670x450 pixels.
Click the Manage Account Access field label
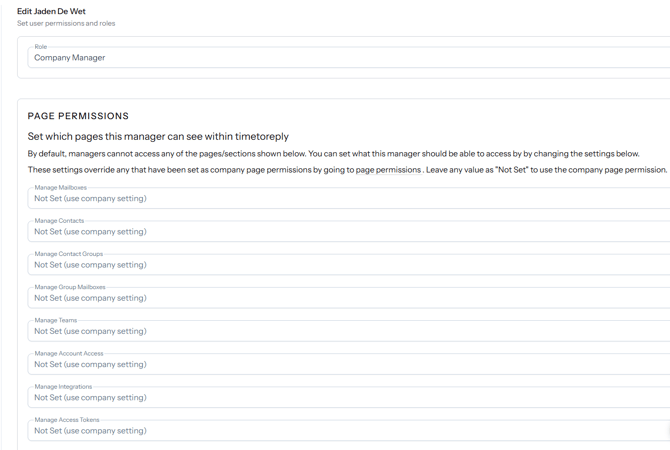69,353
